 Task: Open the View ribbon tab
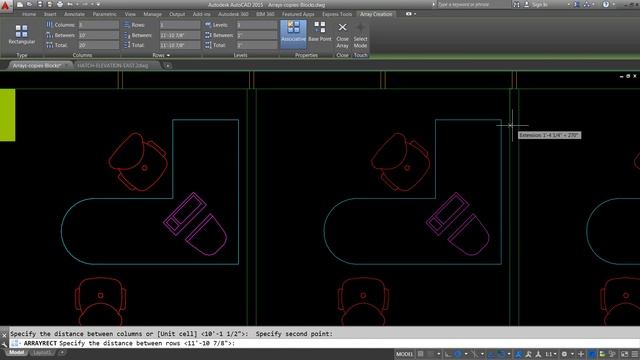(130, 14)
